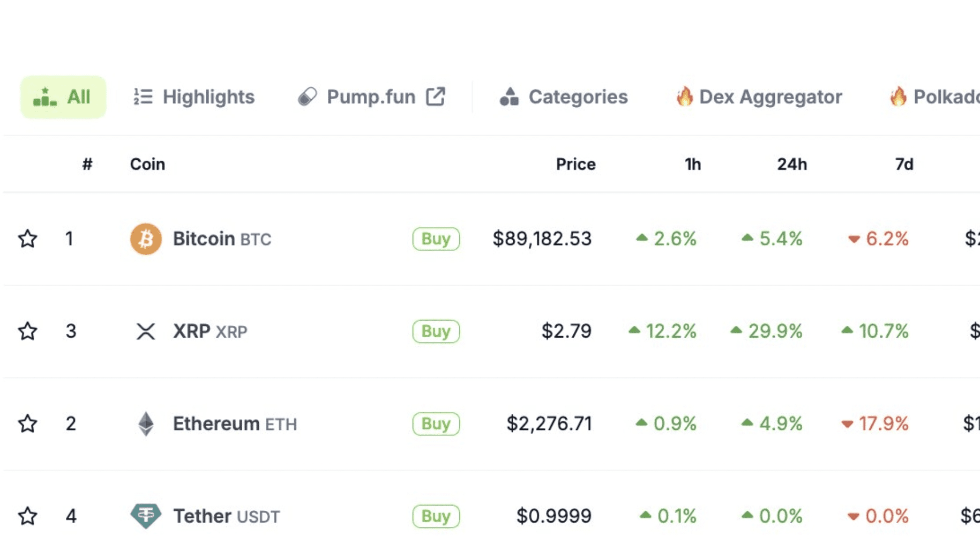Switch to the Highlights tab

[208, 96]
